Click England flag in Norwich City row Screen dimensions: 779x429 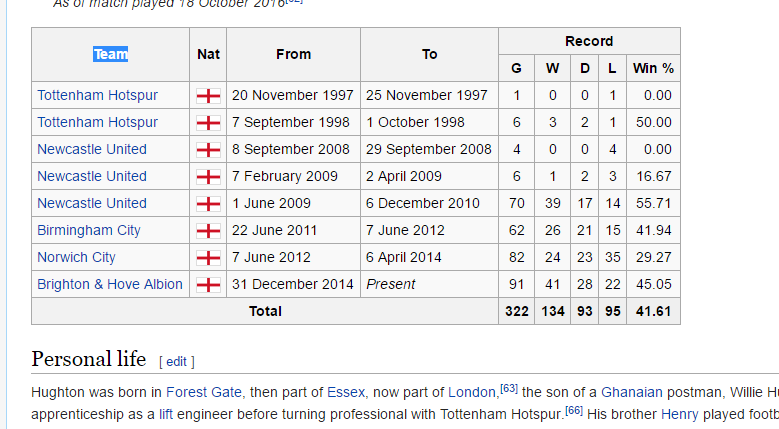pos(208,258)
